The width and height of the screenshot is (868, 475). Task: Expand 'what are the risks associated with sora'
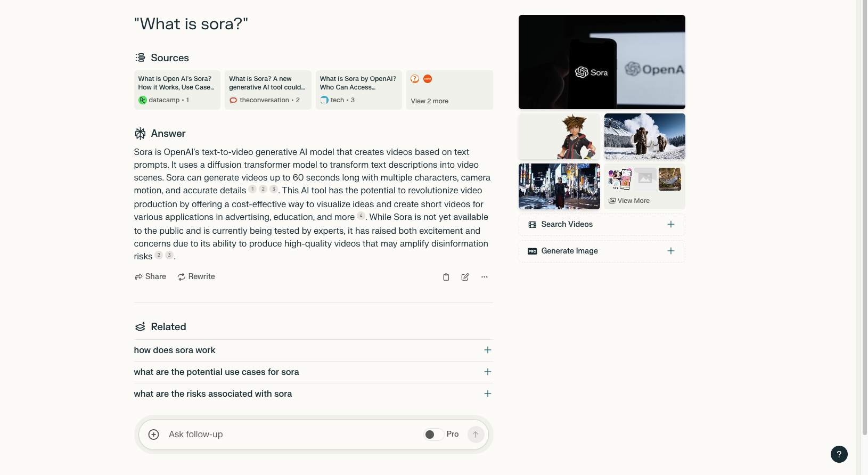tap(488, 394)
